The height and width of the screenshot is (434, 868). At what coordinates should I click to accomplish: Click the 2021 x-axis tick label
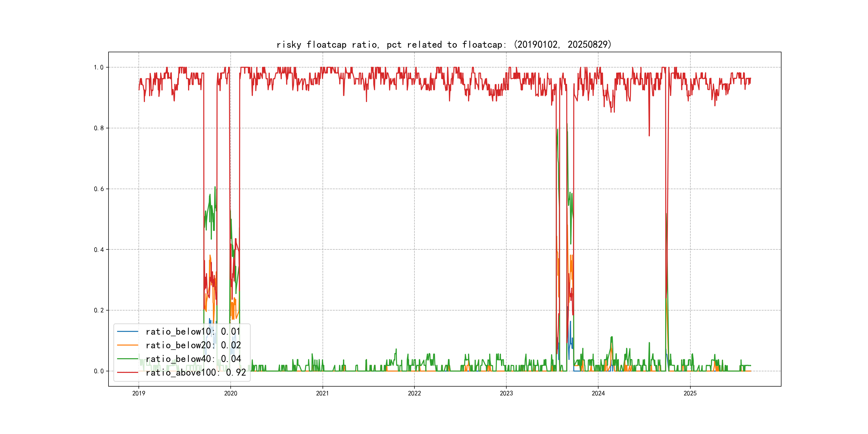[323, 393]
